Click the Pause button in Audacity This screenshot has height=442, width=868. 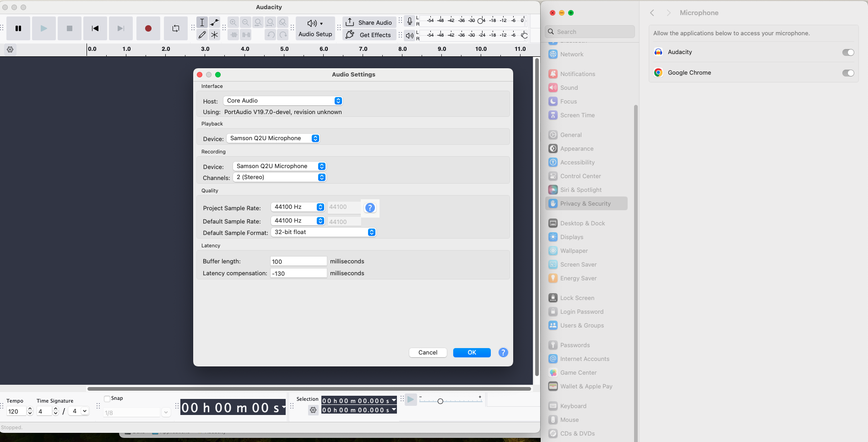click(18, 28)
